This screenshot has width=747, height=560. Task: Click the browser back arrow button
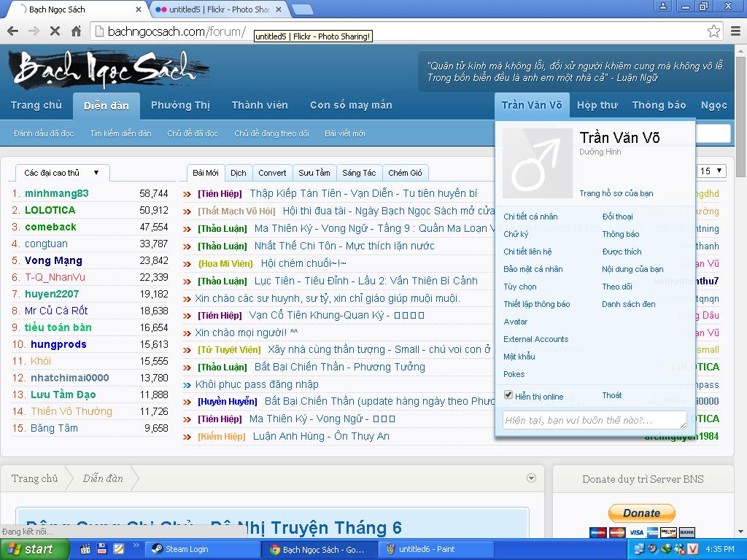(12, 31)
